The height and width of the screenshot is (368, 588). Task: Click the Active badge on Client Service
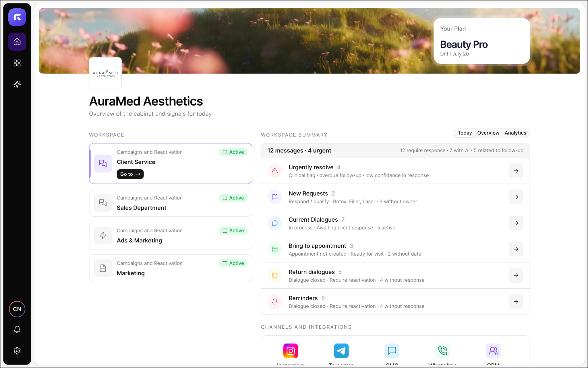(233, 152)
